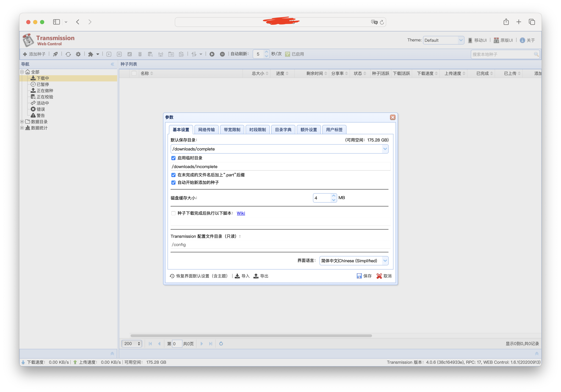Click the 取消 cancel button
Image resolution: width=561 pixels, height=392 pixels.
384,276
